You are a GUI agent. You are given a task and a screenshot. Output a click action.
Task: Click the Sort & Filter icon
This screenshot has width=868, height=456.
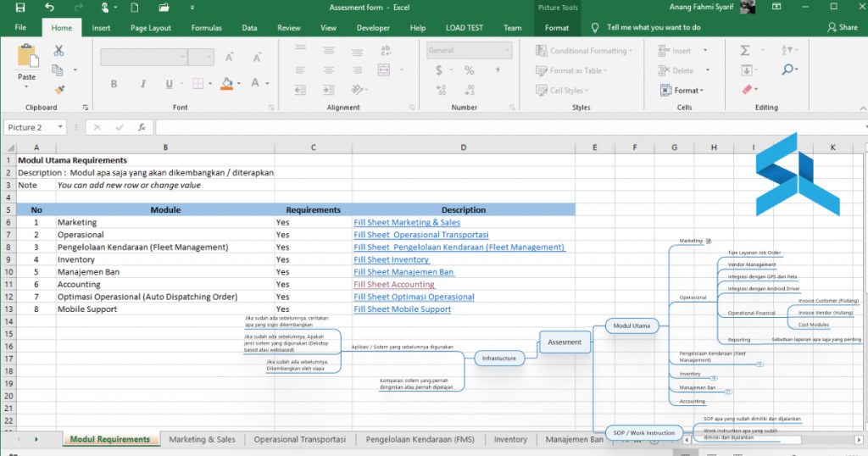(x=787, y=50)
